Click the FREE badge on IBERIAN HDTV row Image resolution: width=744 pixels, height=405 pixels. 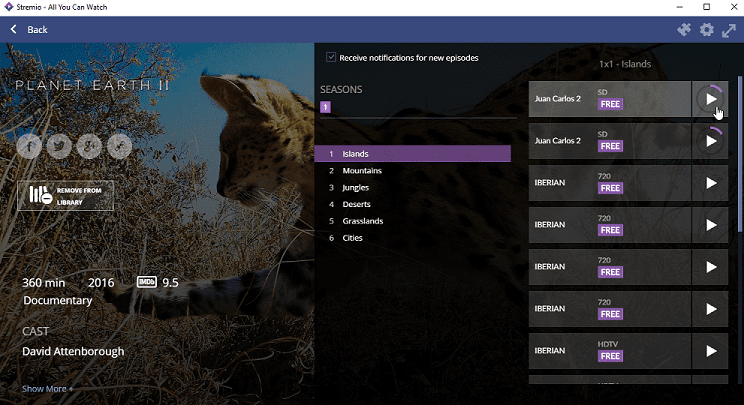pos(610,356)
